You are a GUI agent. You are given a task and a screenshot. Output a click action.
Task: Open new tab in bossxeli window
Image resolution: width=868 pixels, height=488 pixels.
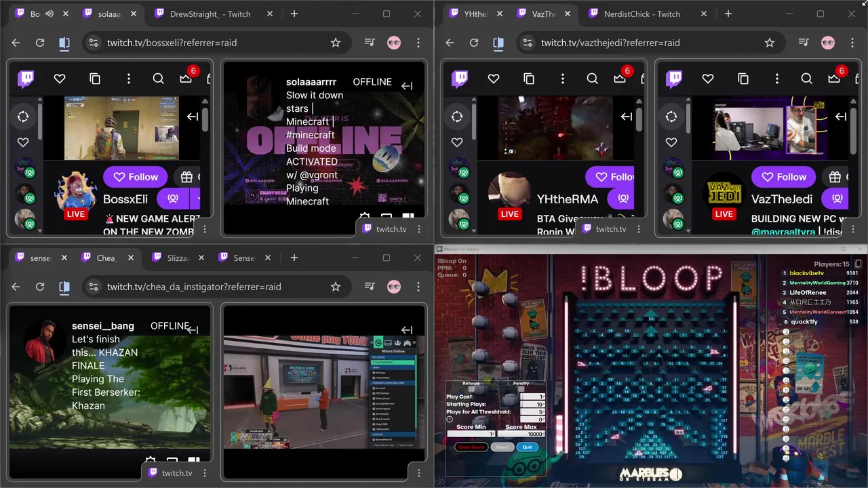(294, 14)
